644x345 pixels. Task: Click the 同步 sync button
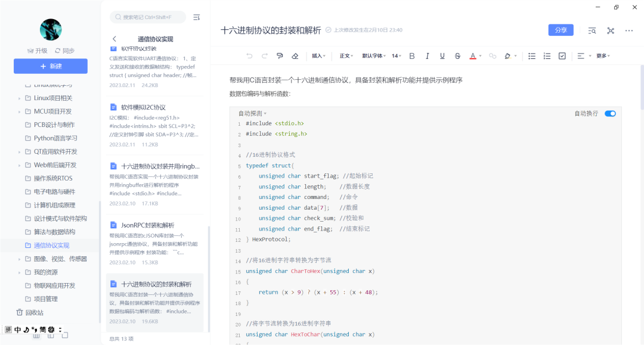pyautogui.click(x=65, y=51)
